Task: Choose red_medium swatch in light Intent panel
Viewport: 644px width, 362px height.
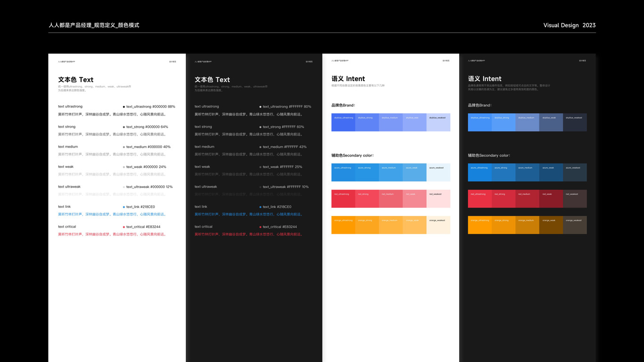Action: pyautogui.click(x=391, y=198)
